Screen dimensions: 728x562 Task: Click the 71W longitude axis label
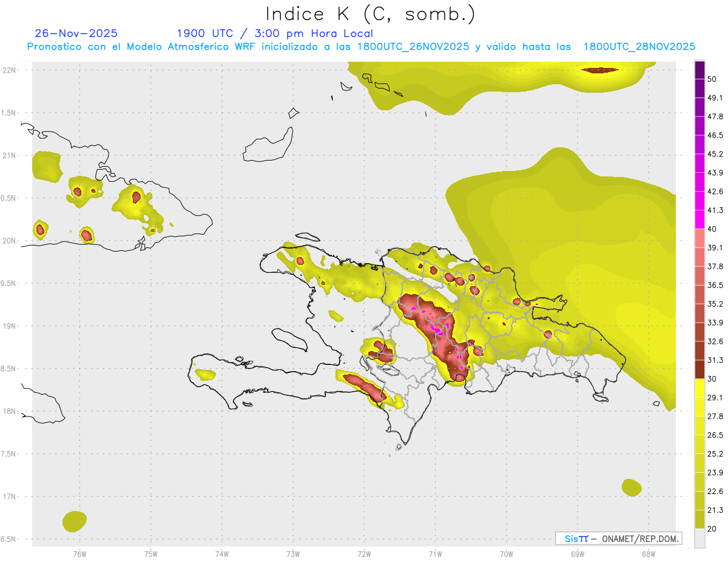(x=435, y=554)
